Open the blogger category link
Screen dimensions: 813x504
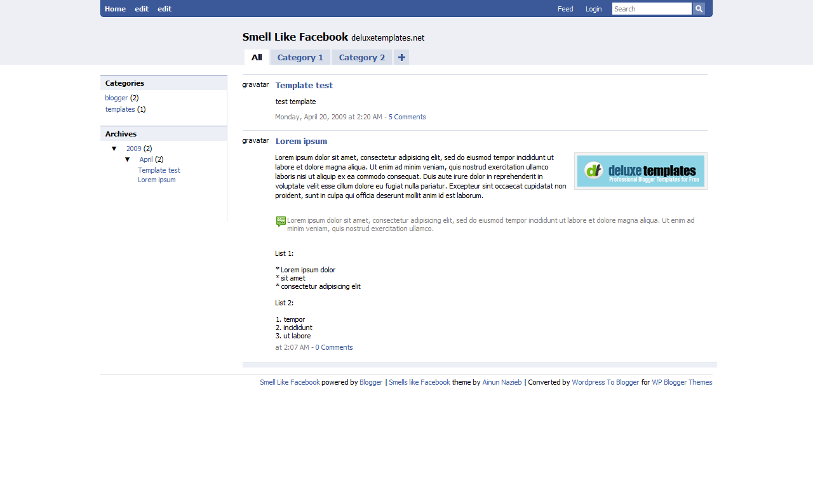(116, 98)
